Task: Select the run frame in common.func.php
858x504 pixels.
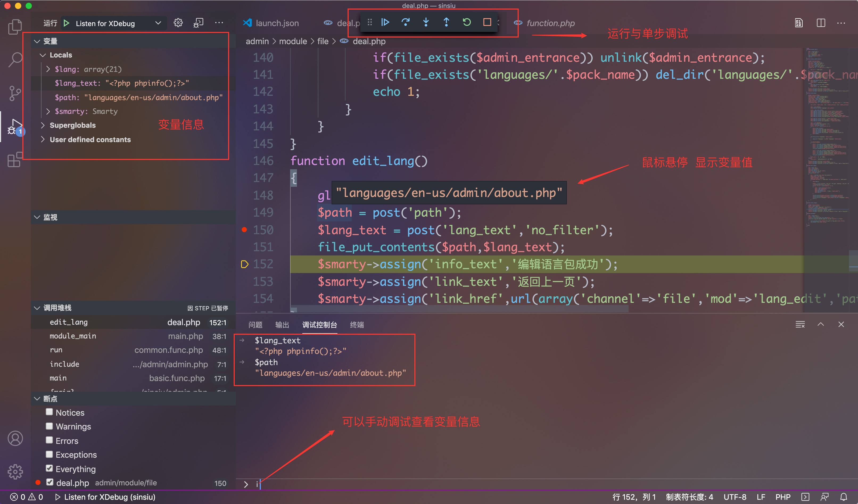Action: point(133,350)
